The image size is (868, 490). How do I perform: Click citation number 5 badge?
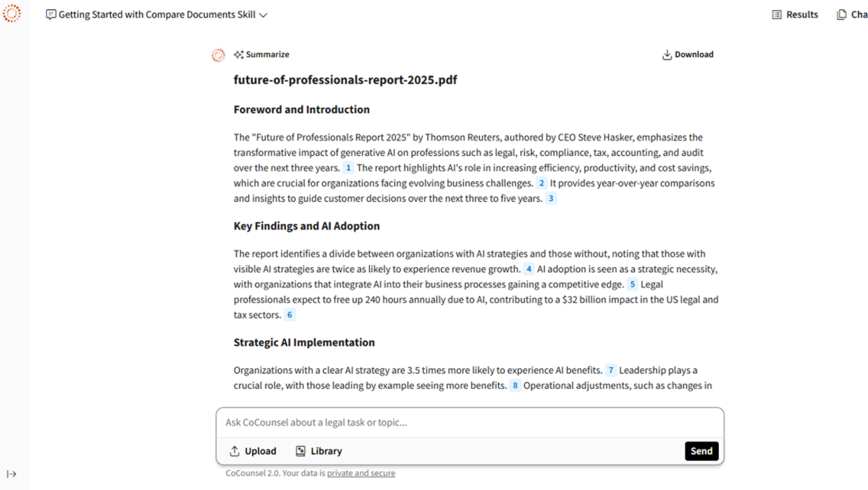coord(632,285)
